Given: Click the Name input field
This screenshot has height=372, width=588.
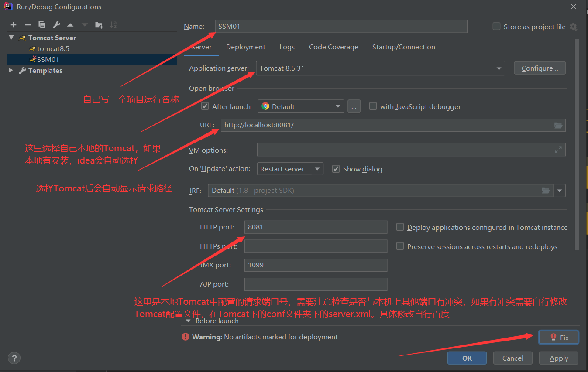Looking at the screenshot, I should (341, 26).
